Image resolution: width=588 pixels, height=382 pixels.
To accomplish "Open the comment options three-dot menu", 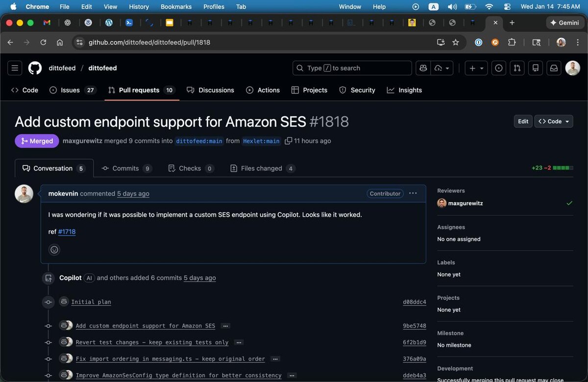I will [x=413, y=193].
